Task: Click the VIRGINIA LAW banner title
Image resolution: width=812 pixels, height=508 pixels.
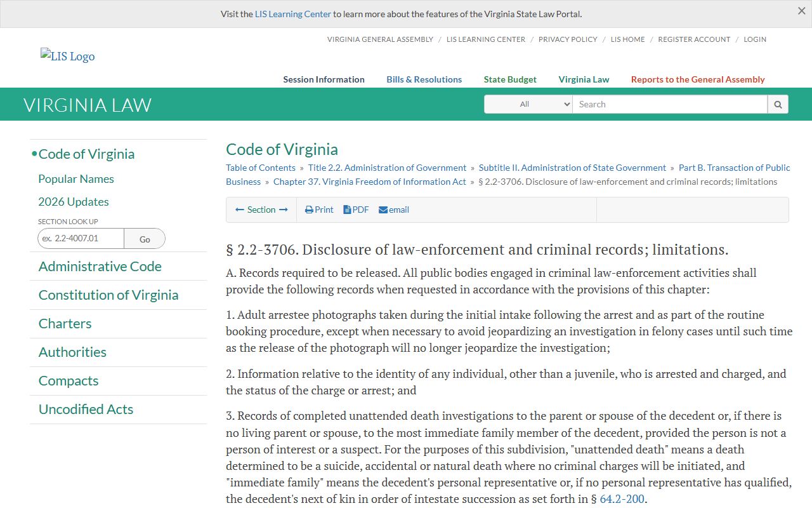Action: pyautogui.click(x=88, y=105)
